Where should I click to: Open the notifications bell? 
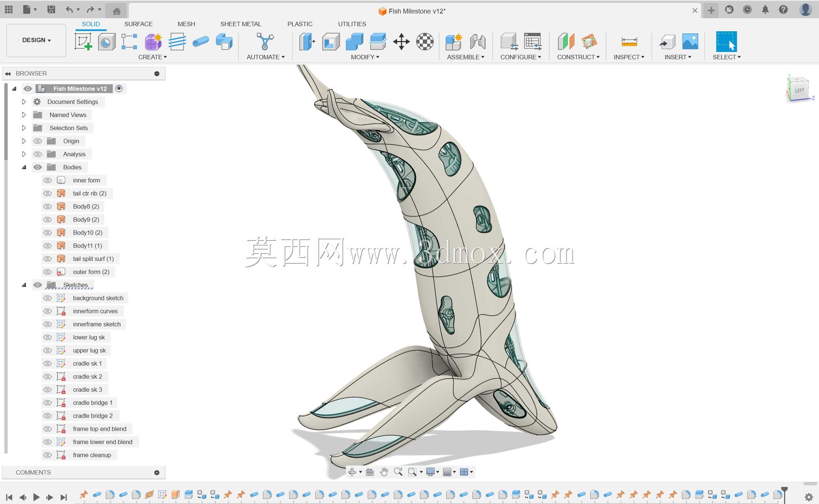(765, 10)
